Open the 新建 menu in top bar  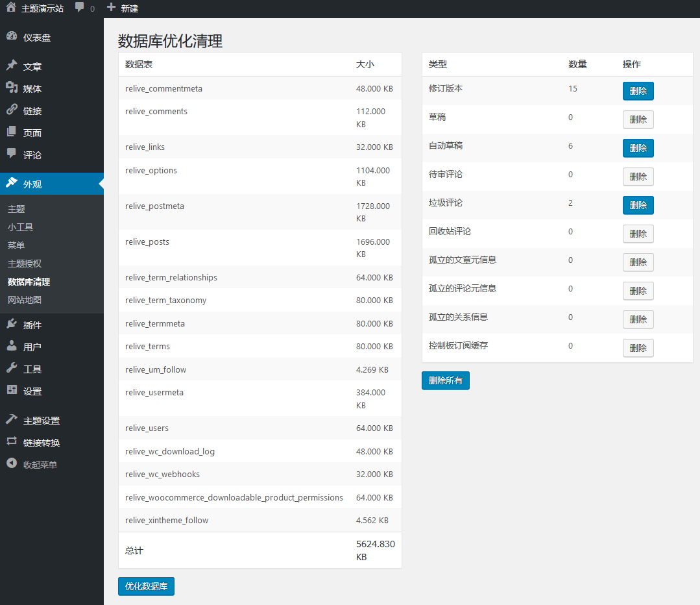pyautogui.click(x=123, y=8)
